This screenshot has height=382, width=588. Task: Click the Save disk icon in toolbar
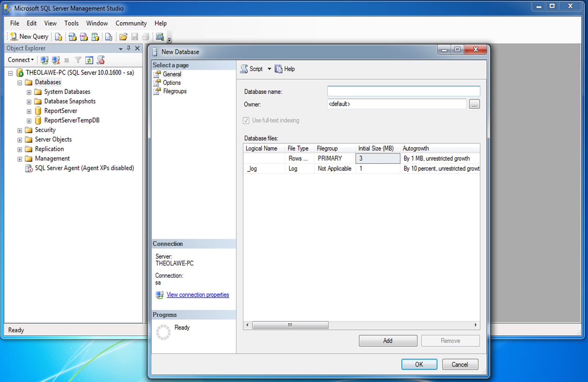click(x=135, y=37)
